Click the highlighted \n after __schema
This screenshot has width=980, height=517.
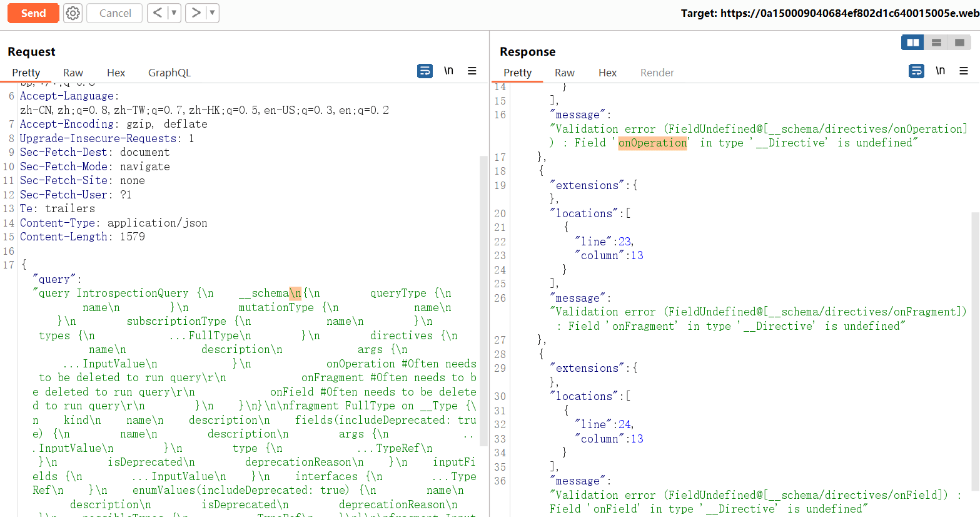point(295,293)
